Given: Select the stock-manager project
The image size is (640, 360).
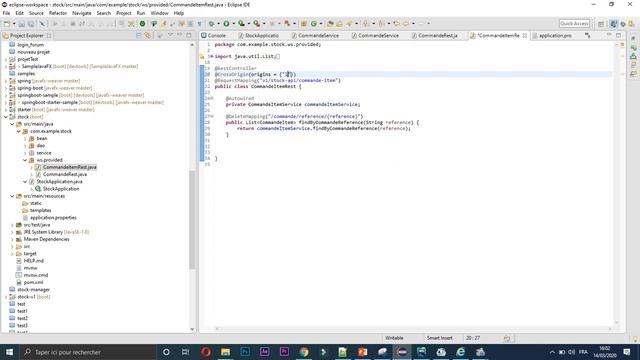Looking at the screenshot, I should click(33, 290).
